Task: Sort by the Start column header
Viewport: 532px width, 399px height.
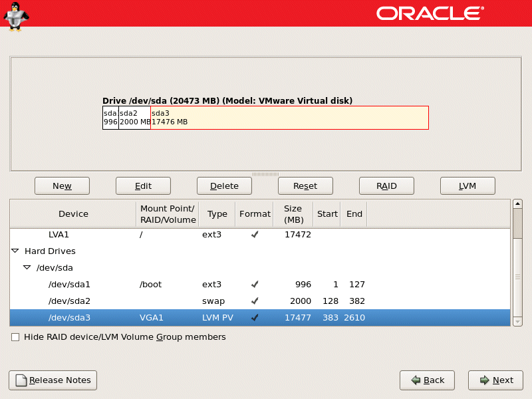Action: click(327, 214)
